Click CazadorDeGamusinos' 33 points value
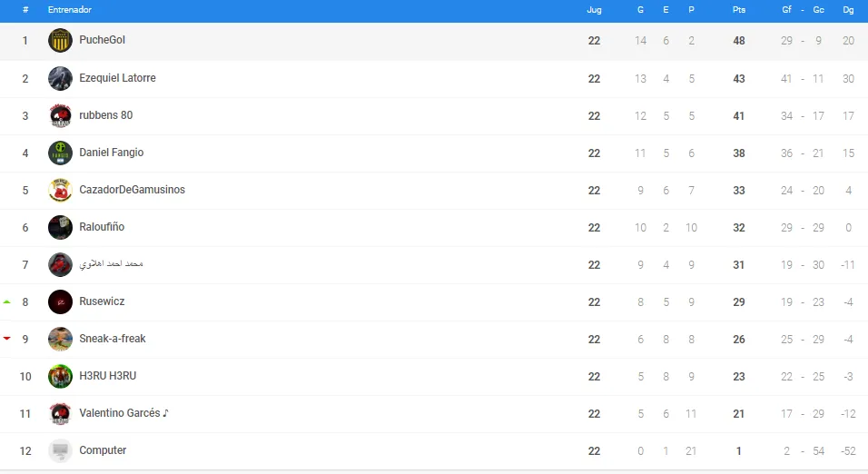This screenshot has height=474, width=868. click(739, 191)
